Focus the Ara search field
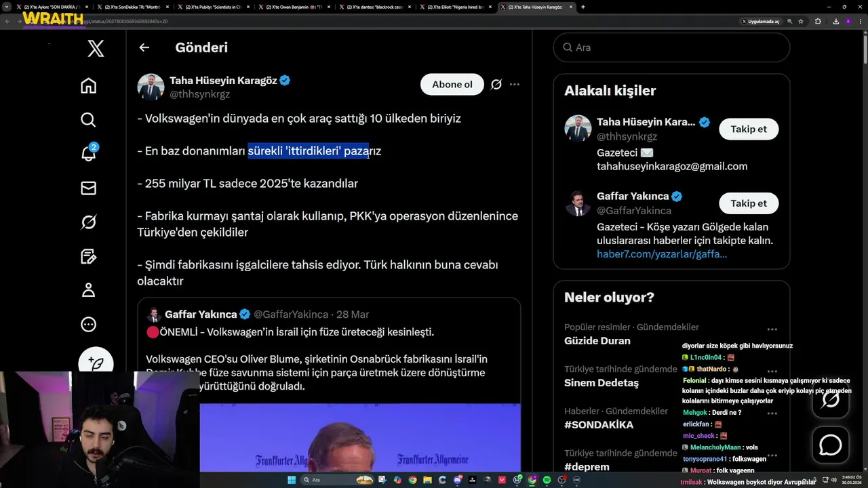Screen dimensions: 868x488 671,47
